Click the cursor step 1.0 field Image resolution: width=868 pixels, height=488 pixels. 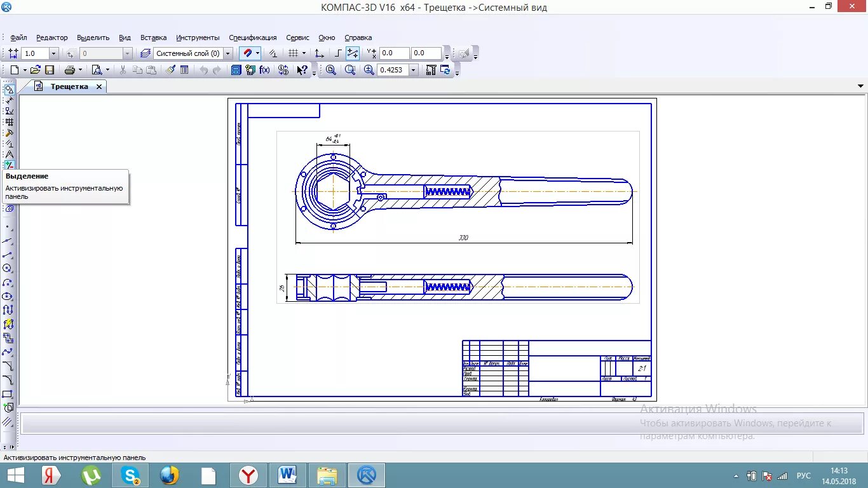coord(35,53)
